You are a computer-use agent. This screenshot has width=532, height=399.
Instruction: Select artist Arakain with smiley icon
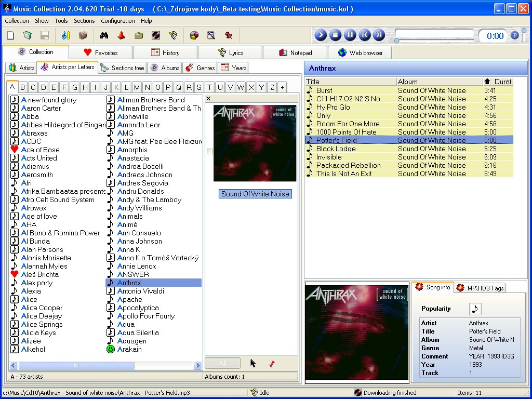point(129,349)
